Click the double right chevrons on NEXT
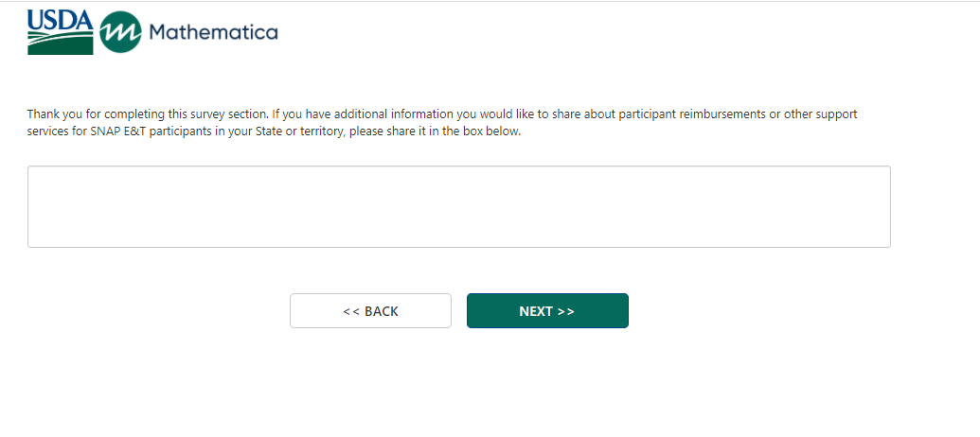The image size is (980, 437). pyautogui.click(x=565, y=311)
